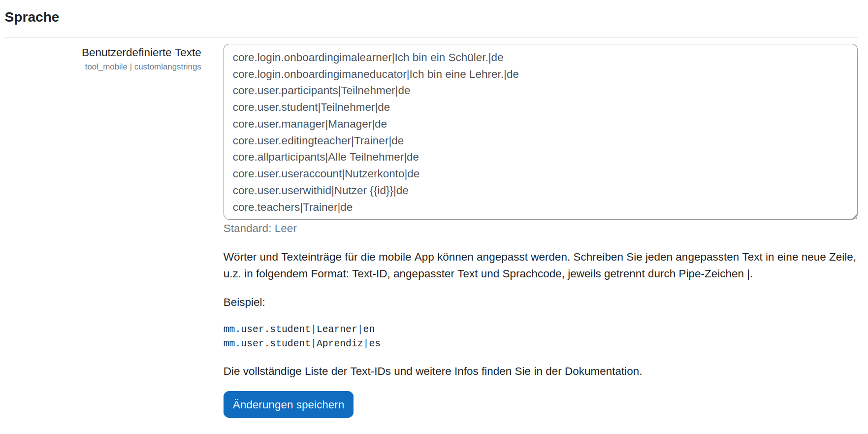Click the example line mm.user.student|Aprendiz|es
The height and width of the screenshot is (434, 868).
tap(302, 343)
